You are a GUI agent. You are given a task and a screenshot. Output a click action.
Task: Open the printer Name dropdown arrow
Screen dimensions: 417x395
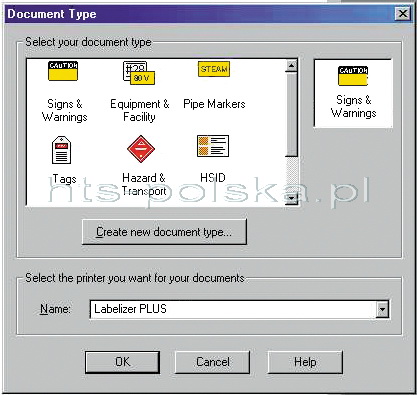[382, 310]
